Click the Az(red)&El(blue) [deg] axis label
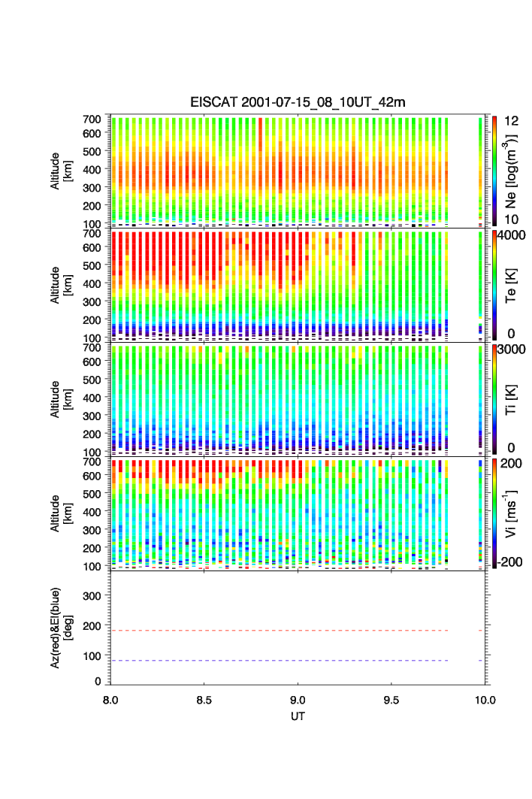The image size is (532, 799). (60, 627)
